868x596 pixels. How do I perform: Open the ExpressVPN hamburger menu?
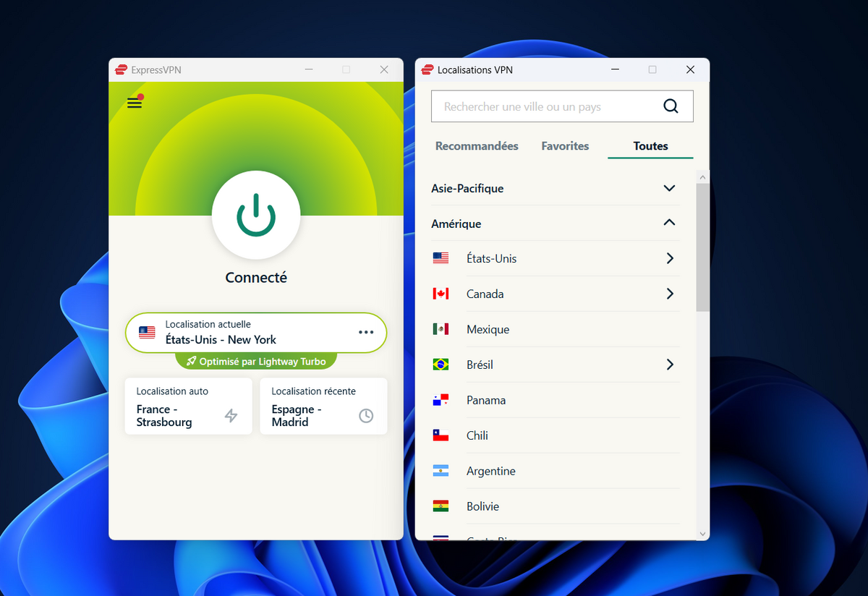pos(135,102)
